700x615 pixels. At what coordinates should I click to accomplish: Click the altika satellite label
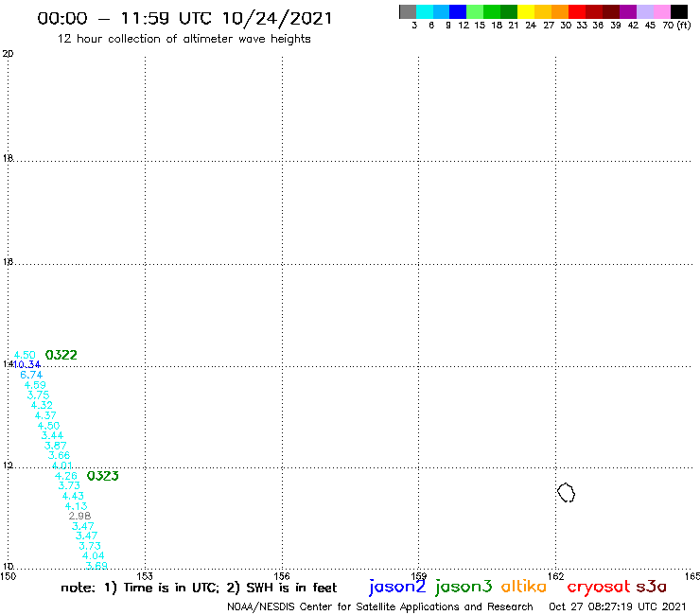pos(524,587)
